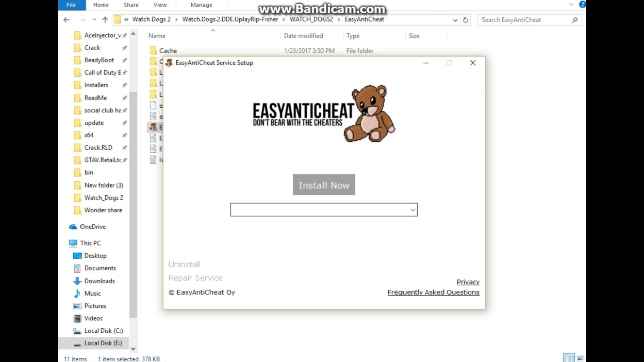Open the Manage ribbon tab
Viewport: 644px width, 362px height.
point(201,5)
